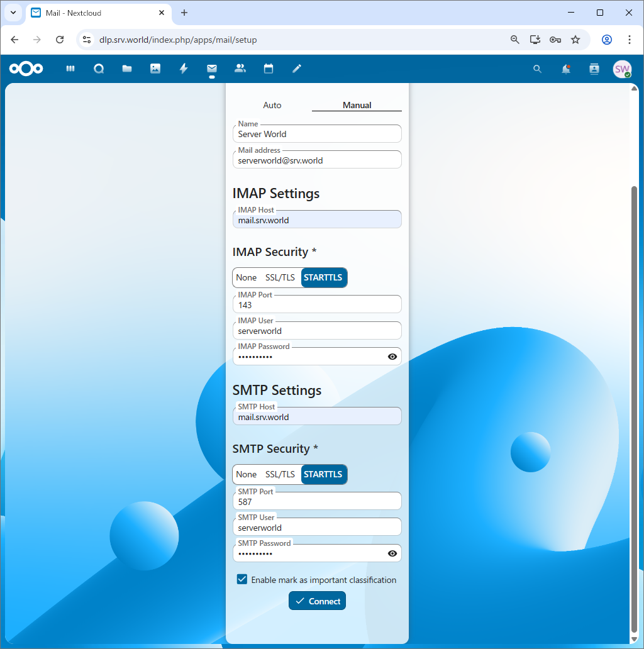This screenshot has height=649, width=644.
Task: Open the Calendar app icon
Action: coord(269,69)
